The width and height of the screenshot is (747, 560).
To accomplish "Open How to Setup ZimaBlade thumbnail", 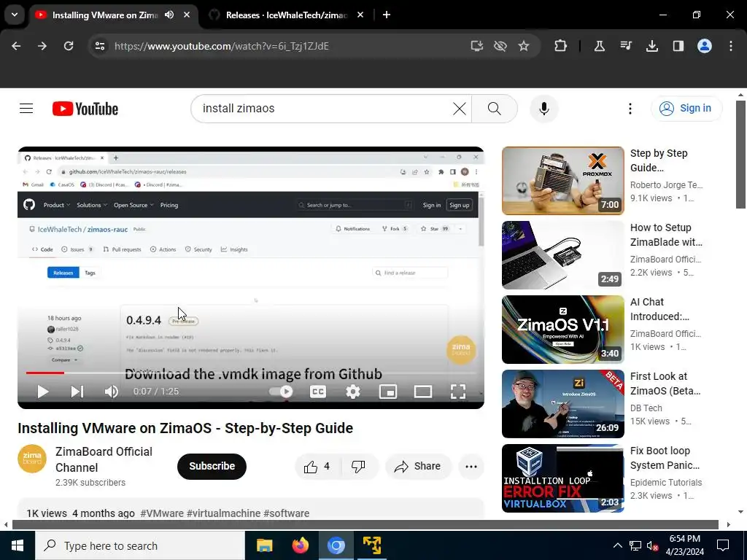I will [x=562, y=255].
